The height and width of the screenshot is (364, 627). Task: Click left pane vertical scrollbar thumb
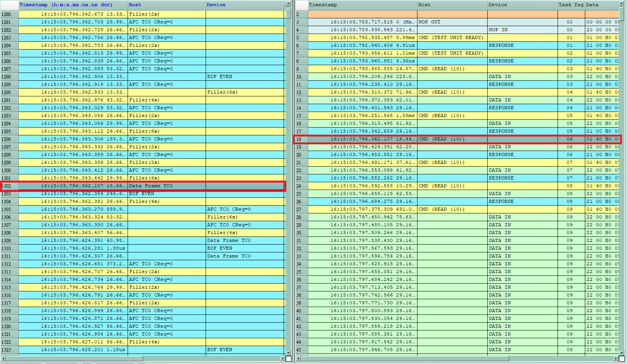288,13
